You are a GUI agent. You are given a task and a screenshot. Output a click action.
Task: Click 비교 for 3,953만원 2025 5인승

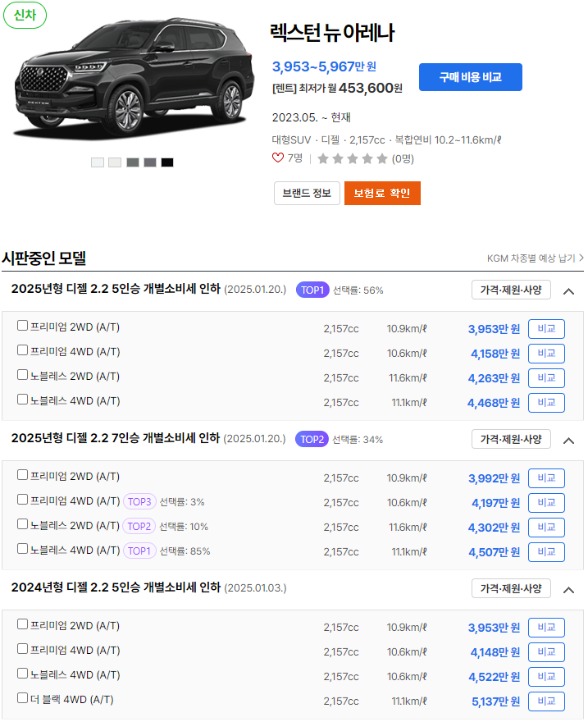pos(546,329)
